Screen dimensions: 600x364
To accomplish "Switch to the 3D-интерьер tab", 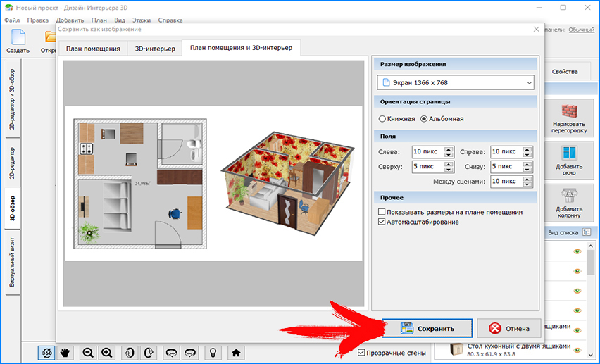I will tap(155, 49).
